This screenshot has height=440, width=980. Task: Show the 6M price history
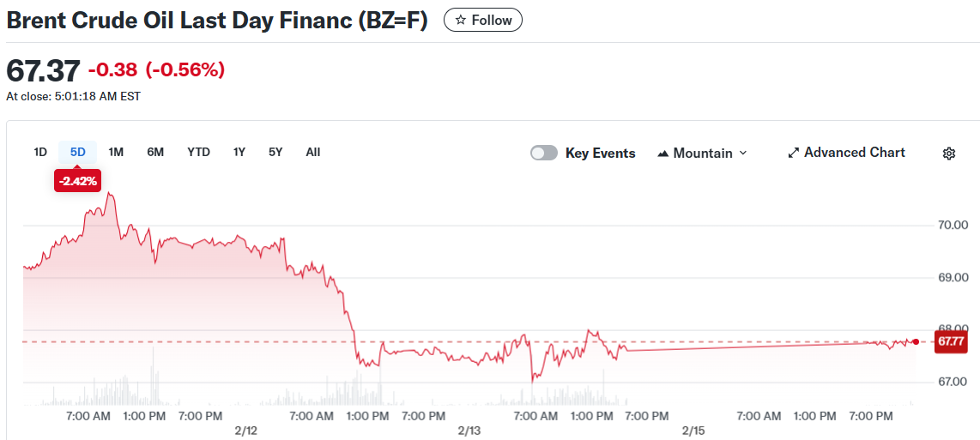tap(155, 152)
